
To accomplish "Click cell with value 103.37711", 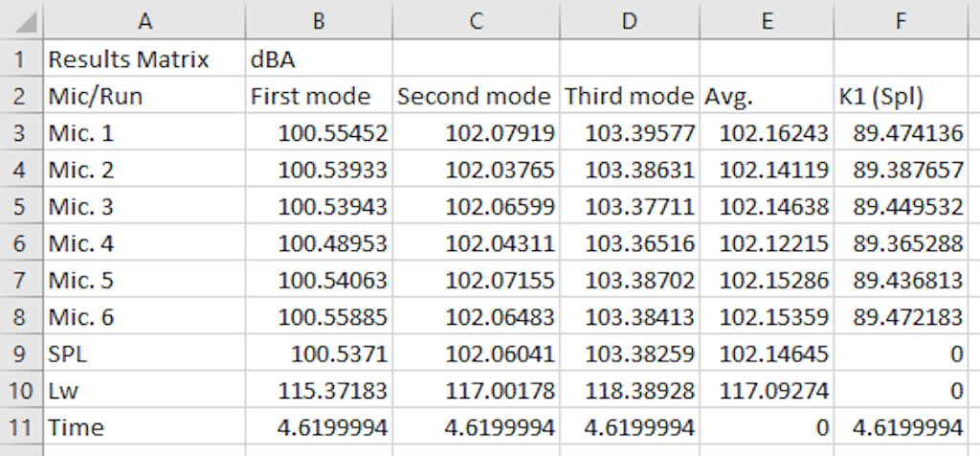I will [x=630, y=207].
